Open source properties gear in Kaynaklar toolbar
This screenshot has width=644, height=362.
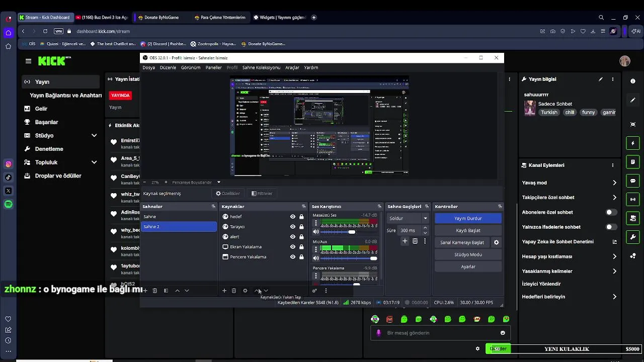pyautogui.click(x=245, y=291)
